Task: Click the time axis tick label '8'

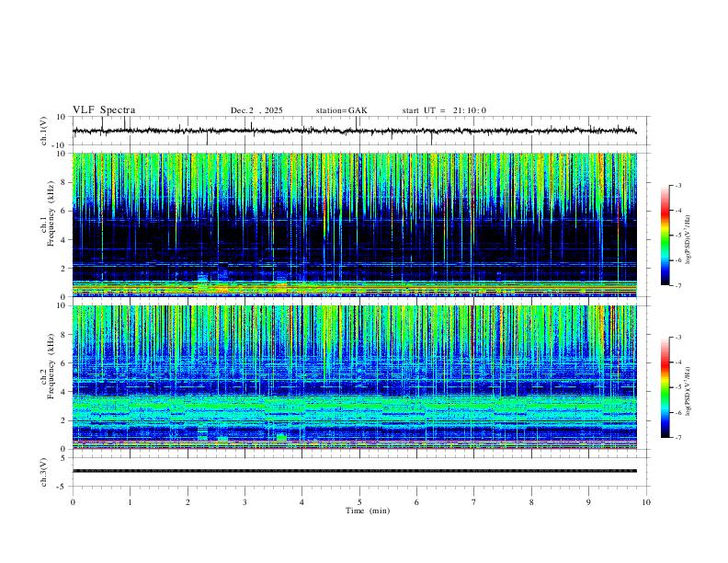Action: [531, 502]
